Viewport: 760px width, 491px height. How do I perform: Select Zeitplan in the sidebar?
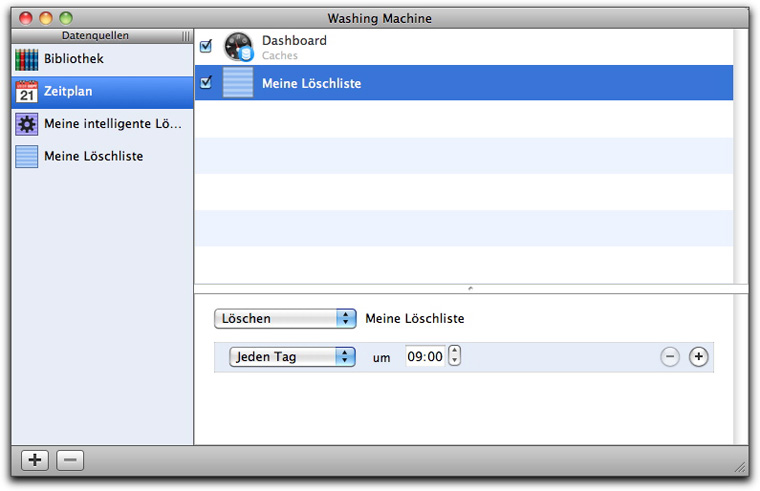[x=102, y=92]
